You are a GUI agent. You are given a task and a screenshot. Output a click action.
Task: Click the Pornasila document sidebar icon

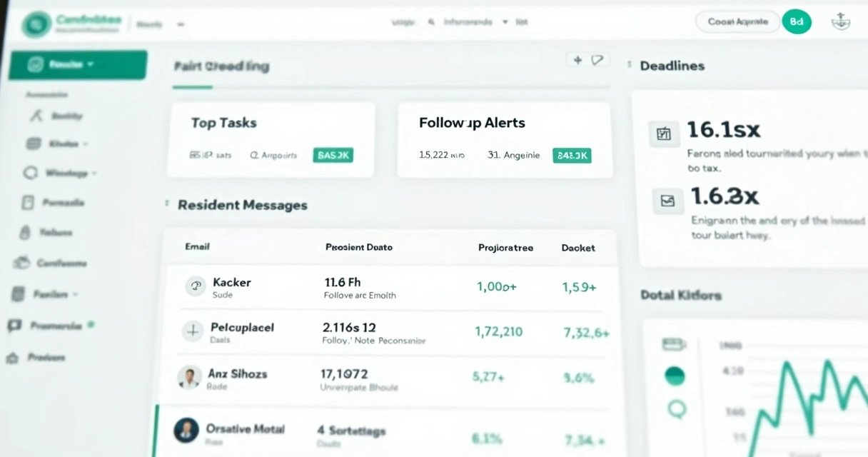(28, 203)
